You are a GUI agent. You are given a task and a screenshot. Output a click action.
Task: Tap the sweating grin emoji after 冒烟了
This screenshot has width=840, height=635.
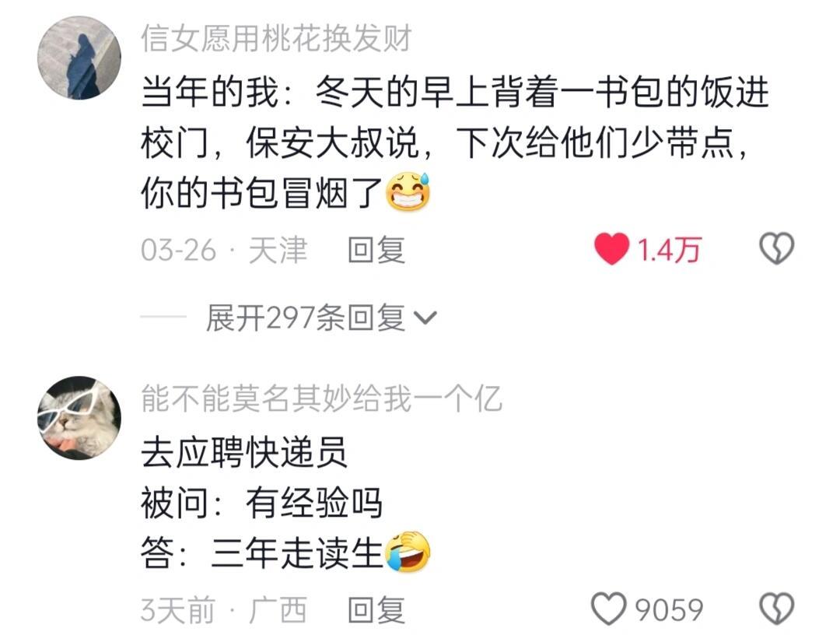(x=408, y=192)
